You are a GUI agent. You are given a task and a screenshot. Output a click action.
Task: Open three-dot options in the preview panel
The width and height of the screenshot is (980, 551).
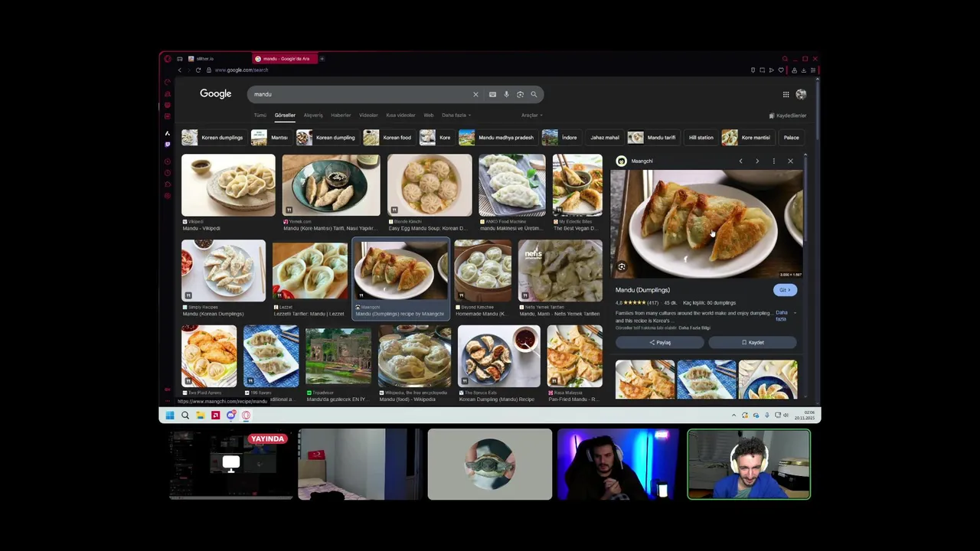pyautogui.click(x=773, y=161)
